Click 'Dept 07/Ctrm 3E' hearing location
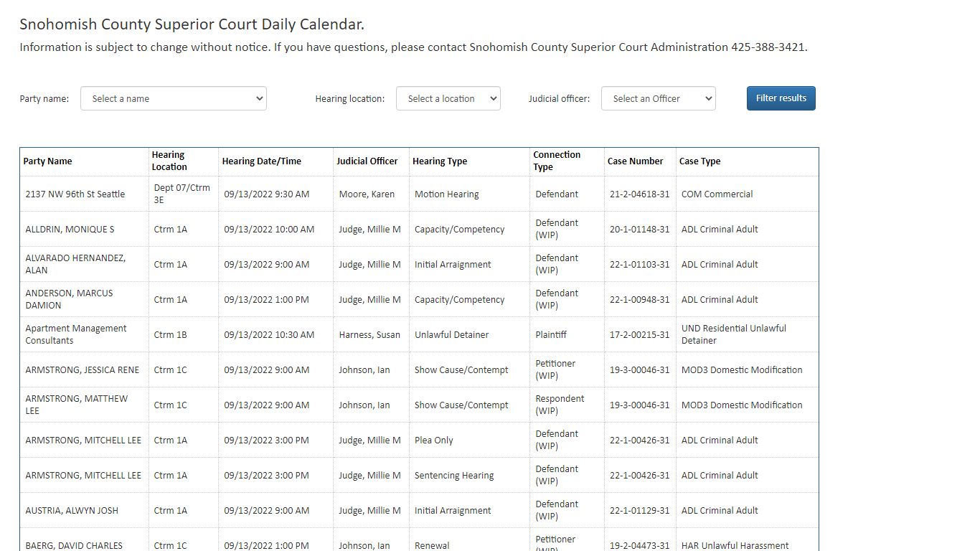Viewport: 980px width, 551px height. click(182, 194)
